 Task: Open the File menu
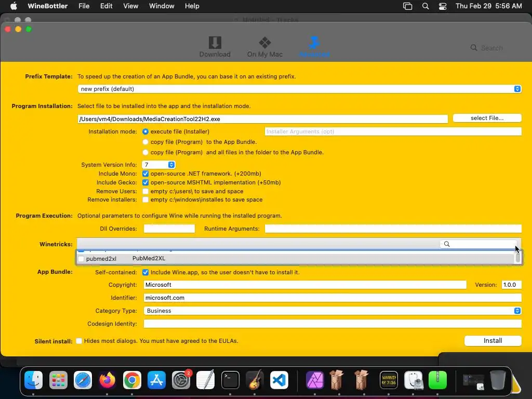coord(84,6)
